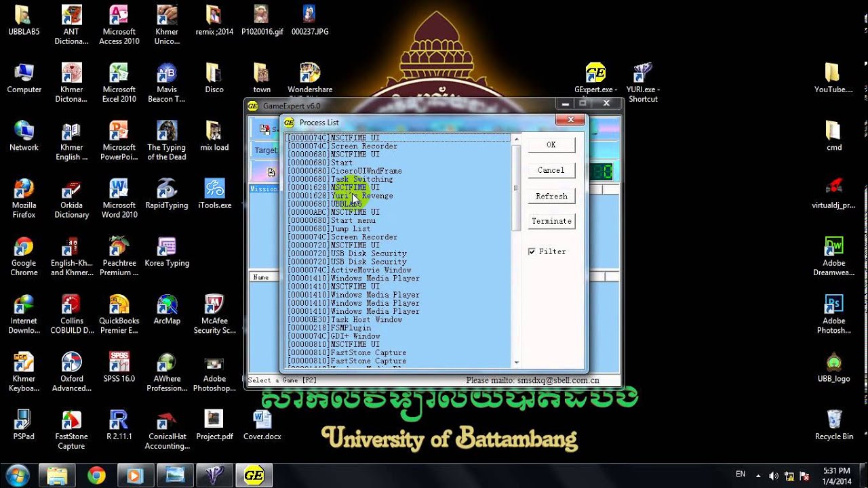Select the Yuri's Revenge process row
This screenshot has height=488, width=868.
(398, 196)
